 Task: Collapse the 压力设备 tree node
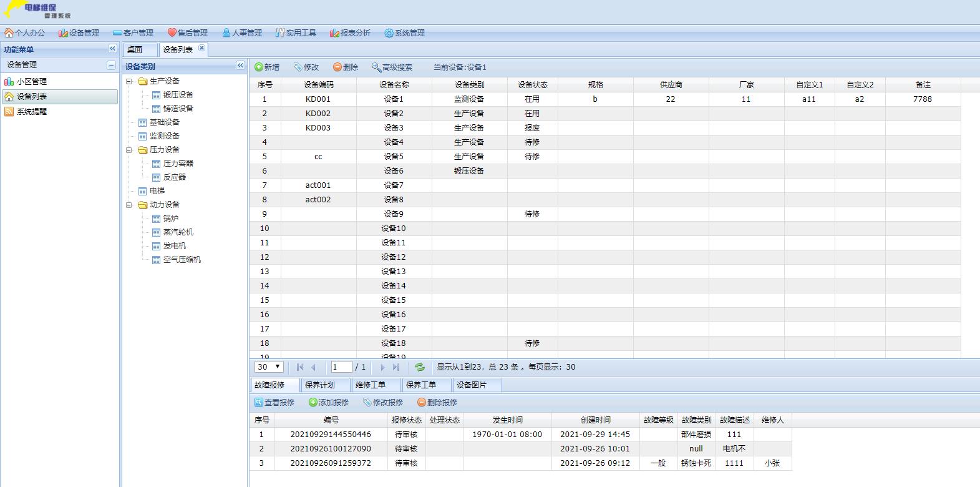point(129,150)
